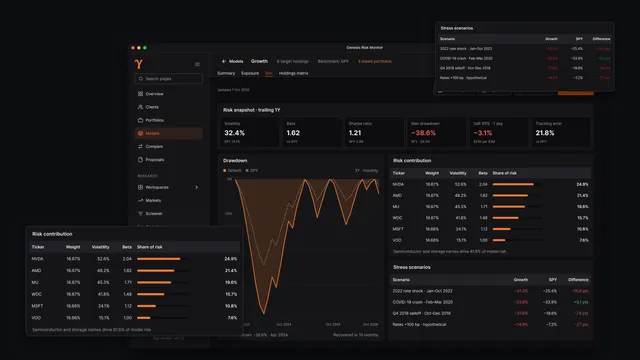Screen dimensions: 640x360
Task: Toggle Growth series in Drawdown legend
Action: tap(232, 171)
